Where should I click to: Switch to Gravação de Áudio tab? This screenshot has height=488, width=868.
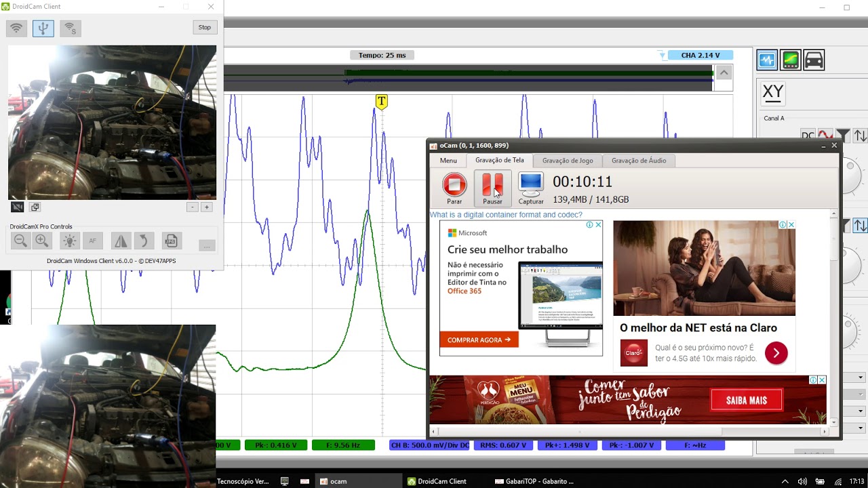tap(639, 161)
